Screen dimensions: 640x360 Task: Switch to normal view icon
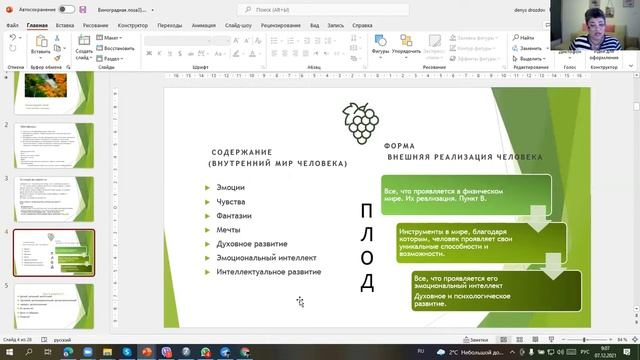pos(504,340)
